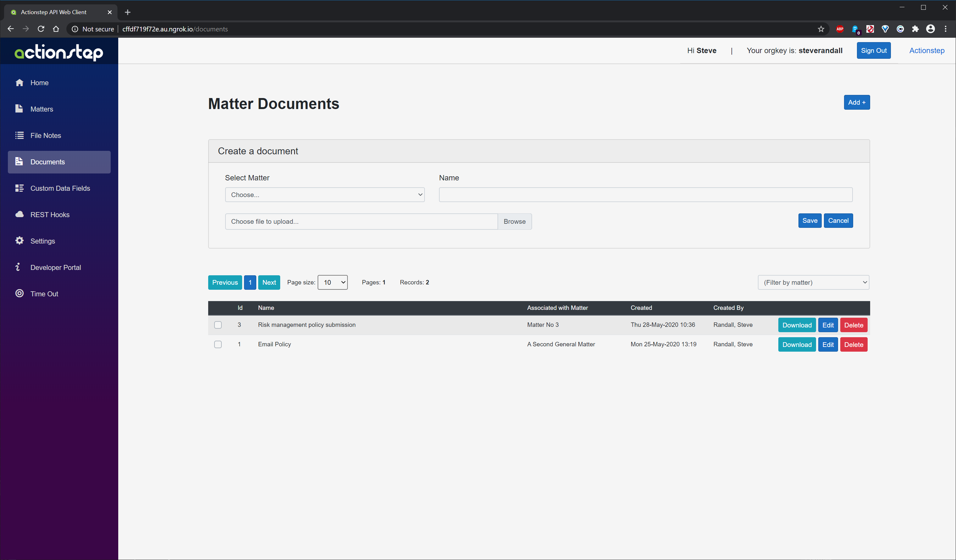The image size is (956, 560).
Task: Click the Developer Portal sidebar icon
Action: click(x=18, y=267)
